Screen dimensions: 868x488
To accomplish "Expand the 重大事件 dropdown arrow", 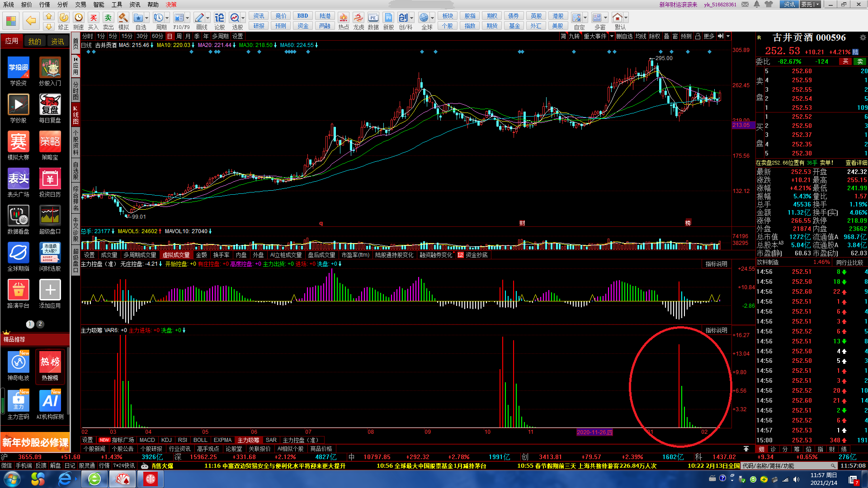I will (x=612, y=37).
